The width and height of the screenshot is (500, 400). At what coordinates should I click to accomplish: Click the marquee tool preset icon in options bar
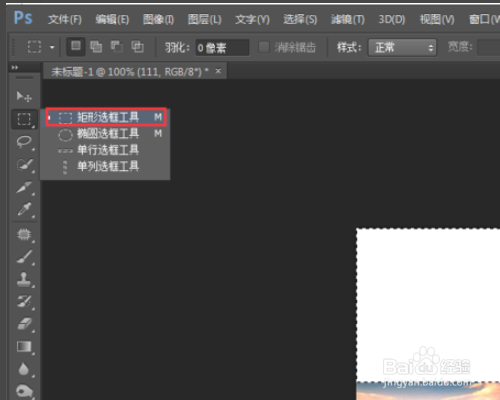click(x=34, y=47)
